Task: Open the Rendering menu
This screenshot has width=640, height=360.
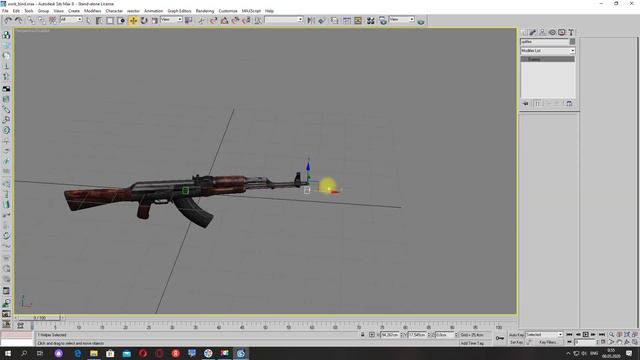Action: tap(205, 11)
